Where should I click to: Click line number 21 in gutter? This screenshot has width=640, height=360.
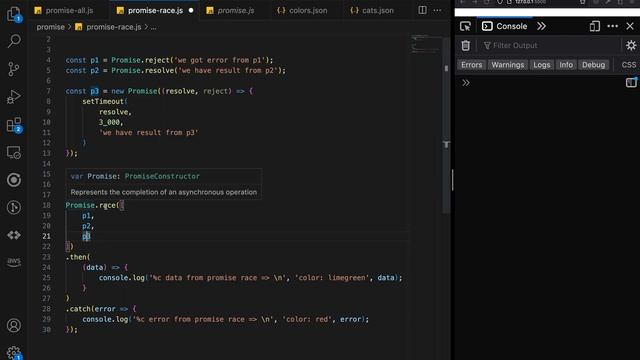pyautogui.click(x=47, y=236)
